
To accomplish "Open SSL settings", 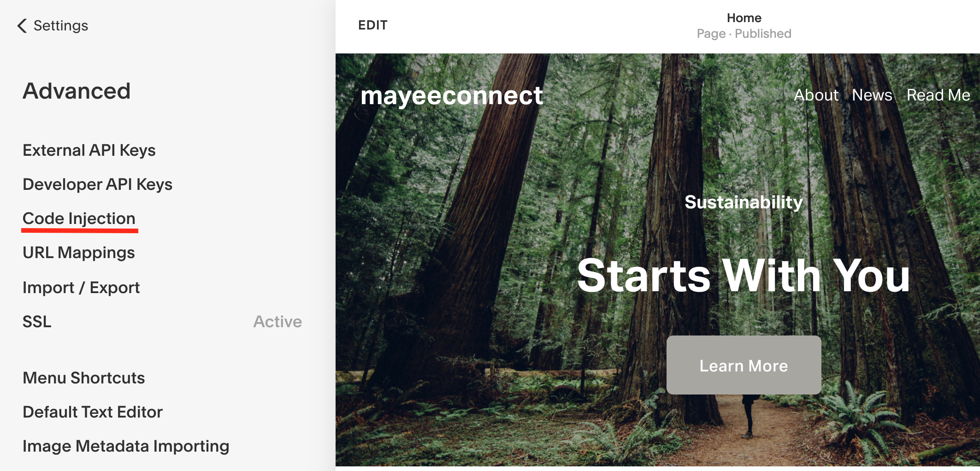I will (37, 322).
